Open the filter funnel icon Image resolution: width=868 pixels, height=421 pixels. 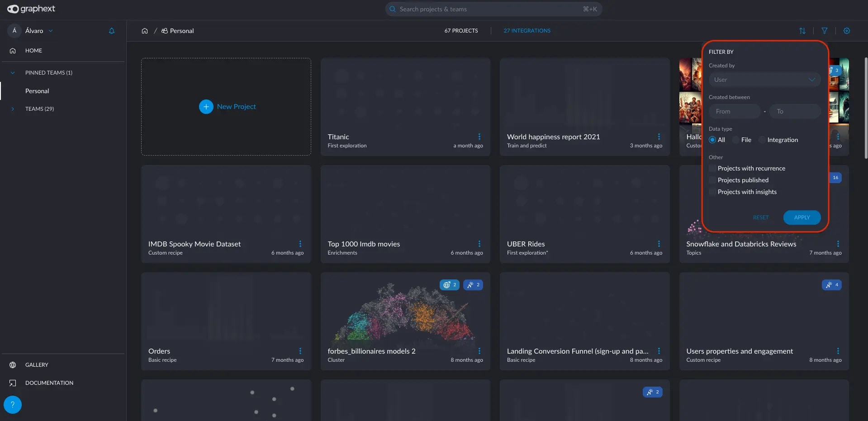824,31
